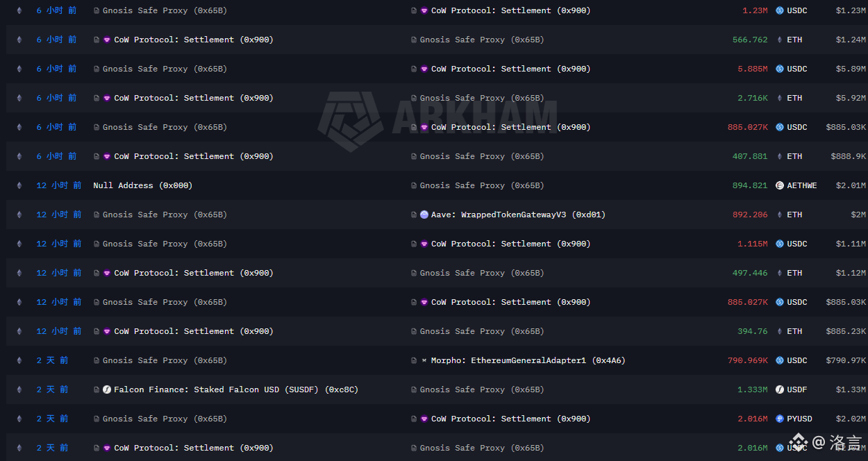The image size is (868, 461).
Task: Open the Gnosis Safe Proxy sender in the 5.885M row
Action: click(165, 69)
